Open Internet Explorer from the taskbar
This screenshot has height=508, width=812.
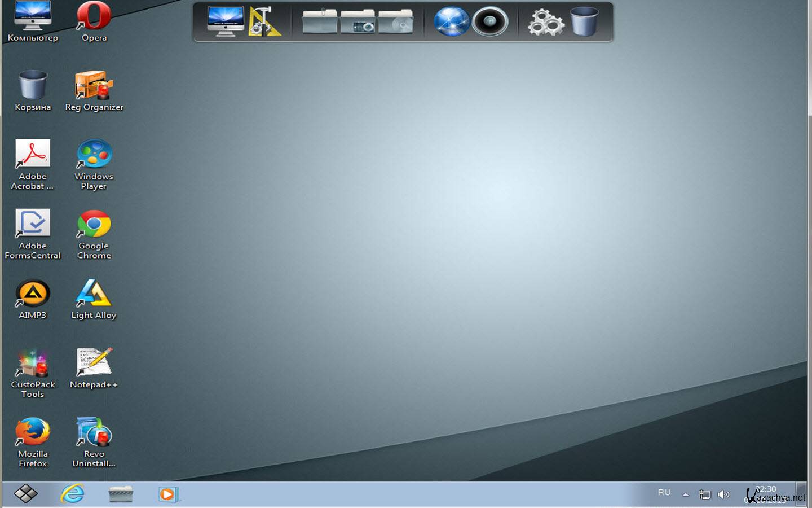point(73,494)
